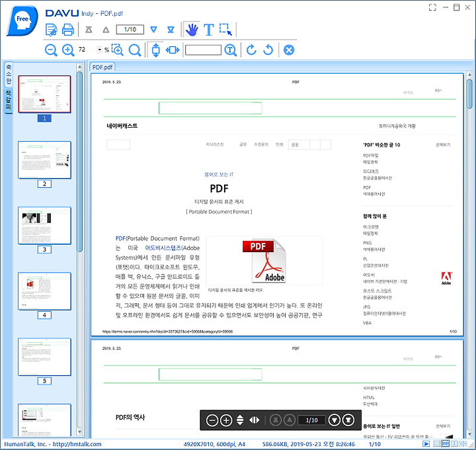Toggle fit to page height
The image size is (476, 450).
click(x=156, y=50)
